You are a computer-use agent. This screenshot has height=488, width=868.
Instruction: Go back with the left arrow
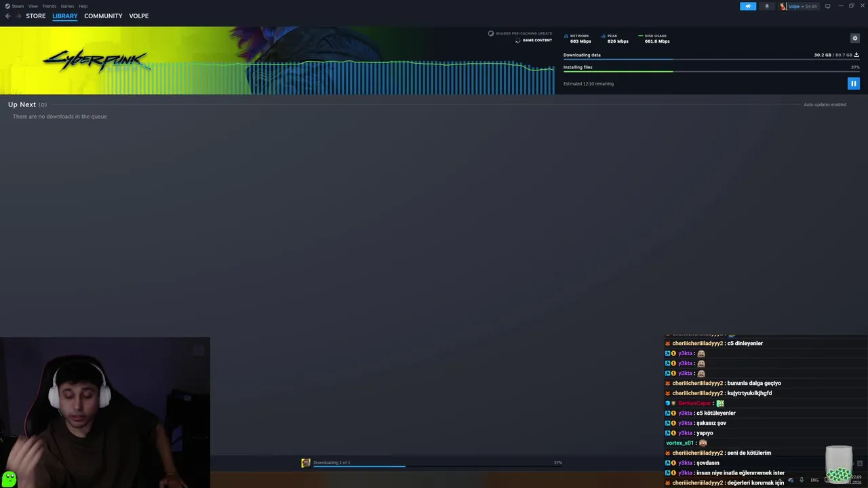pos(8,16)
